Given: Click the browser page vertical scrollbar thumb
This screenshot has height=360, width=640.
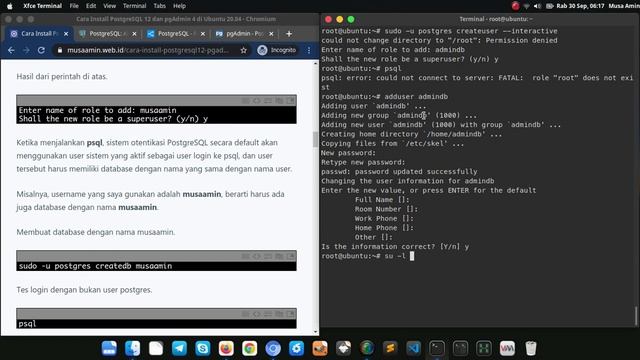Looking at the screenshot, I should tap(315, 140).
